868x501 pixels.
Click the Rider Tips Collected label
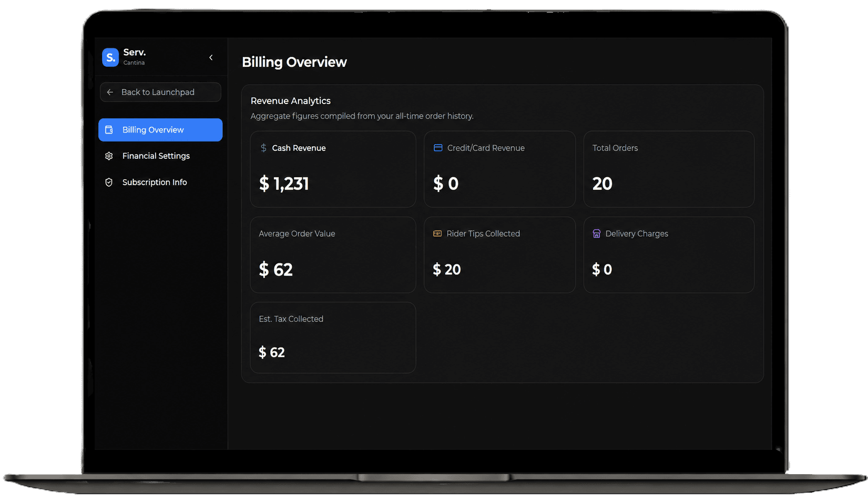483,234
